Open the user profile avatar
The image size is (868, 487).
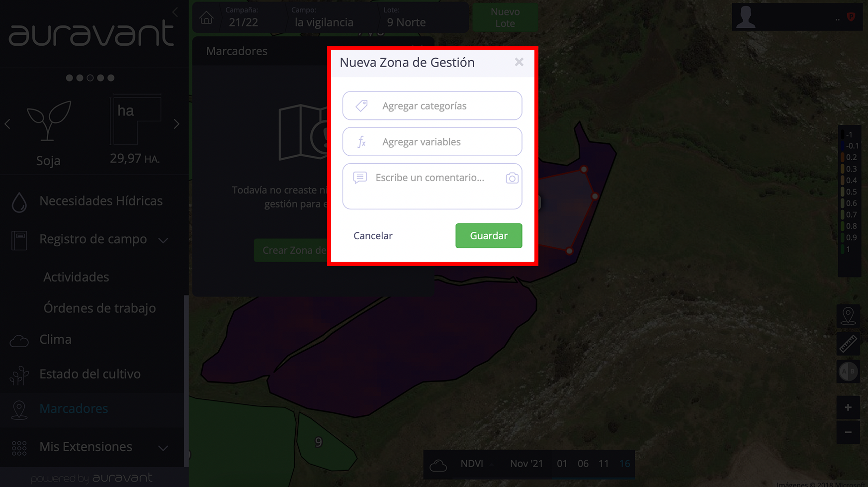746,17
